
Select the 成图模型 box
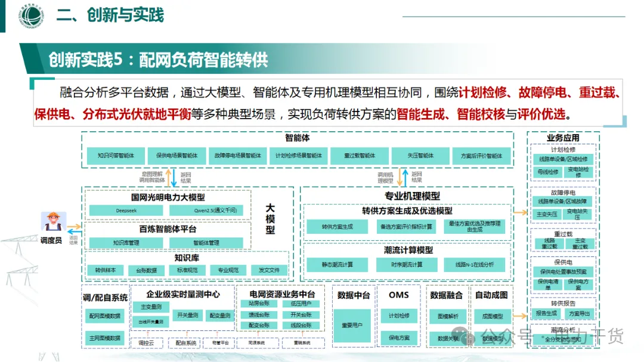[x=492, y=317]
